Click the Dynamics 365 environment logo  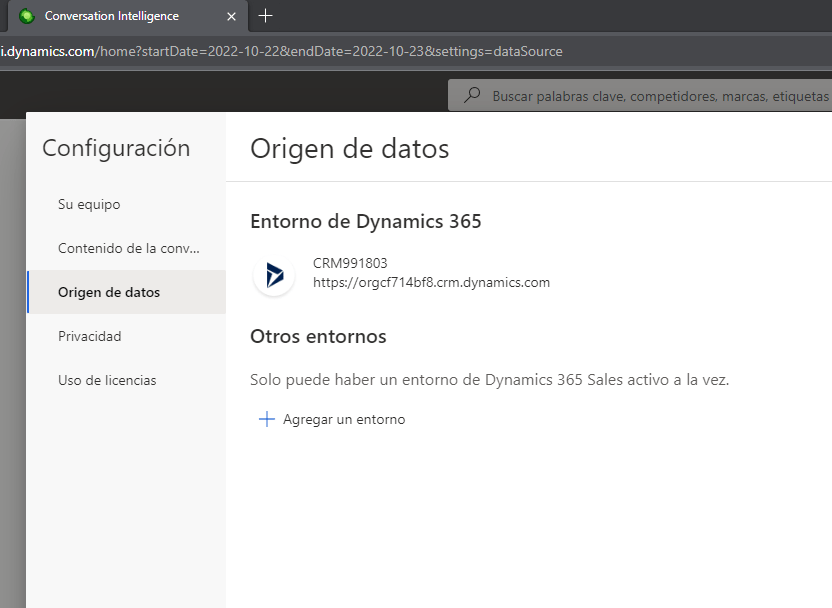tap(274, 275)
